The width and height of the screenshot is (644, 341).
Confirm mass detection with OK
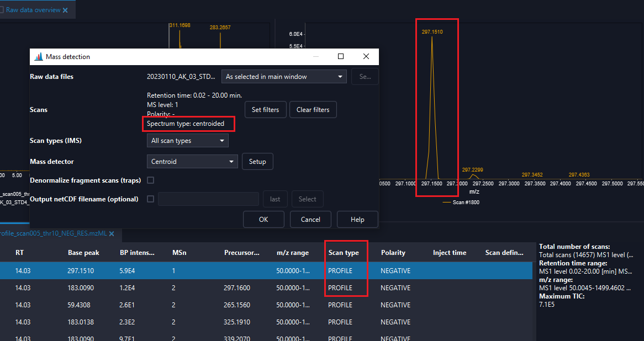(x=263, y=219)
